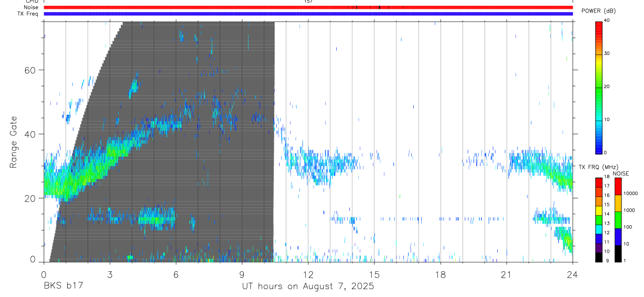The height and width of the screenshot is (297, 644).
Task: Click x-axis tick label '21'
Action: (x=506, y=274)
